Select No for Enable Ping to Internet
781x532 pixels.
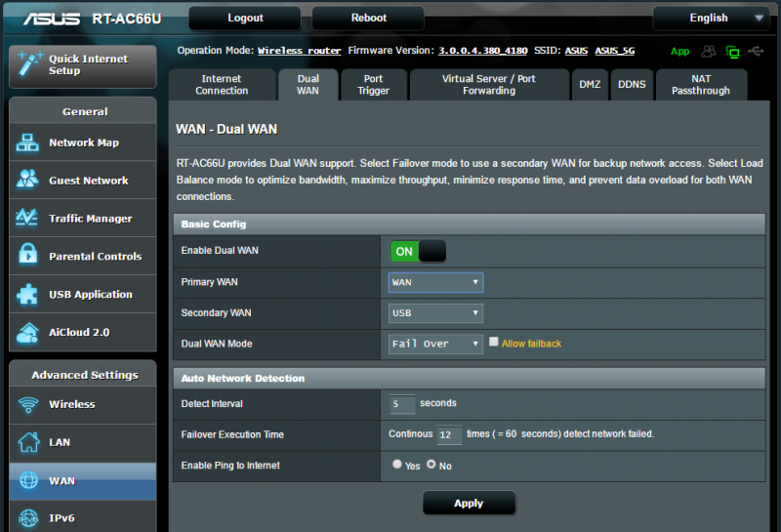coord(432,465)
